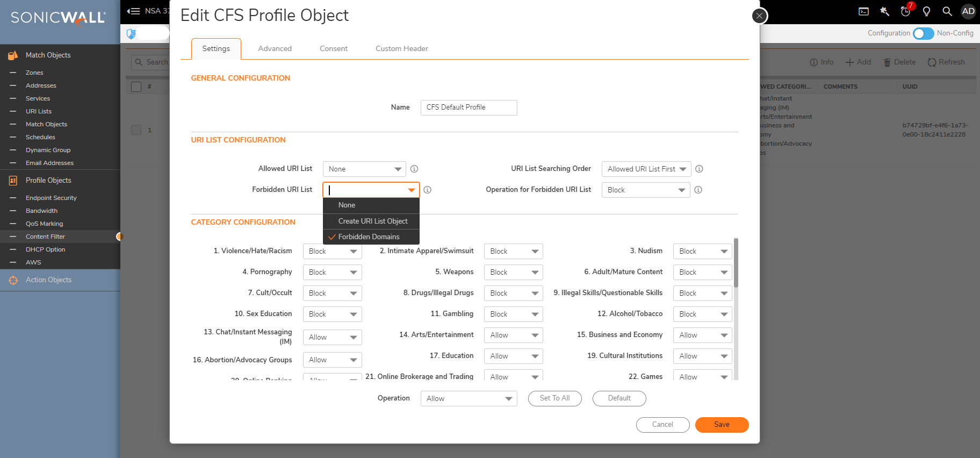
Task: Click the info icon beside Allowed URI List
Action: tap(414, 169)
